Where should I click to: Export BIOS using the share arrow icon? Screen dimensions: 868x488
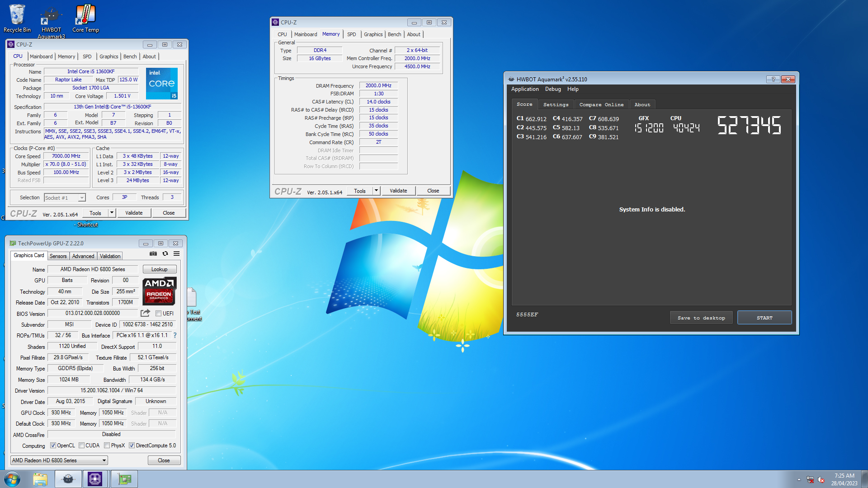click(x=145, y=313)
